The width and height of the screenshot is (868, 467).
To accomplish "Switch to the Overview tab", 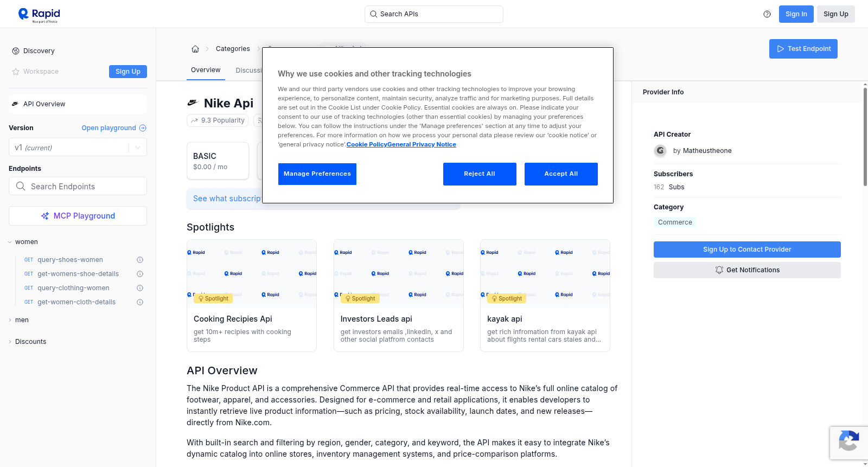I will tap(206, 70).
